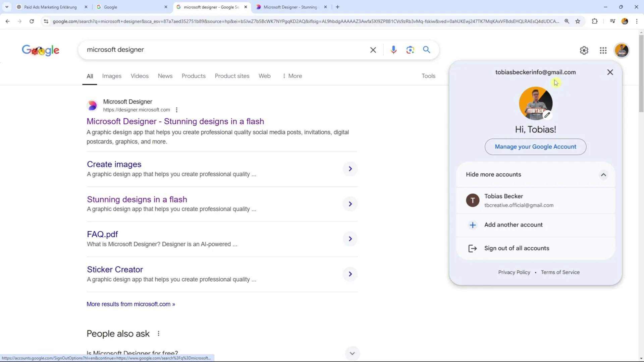Select the Web search filter
The image size is (644, 362).
coord(264,76)
